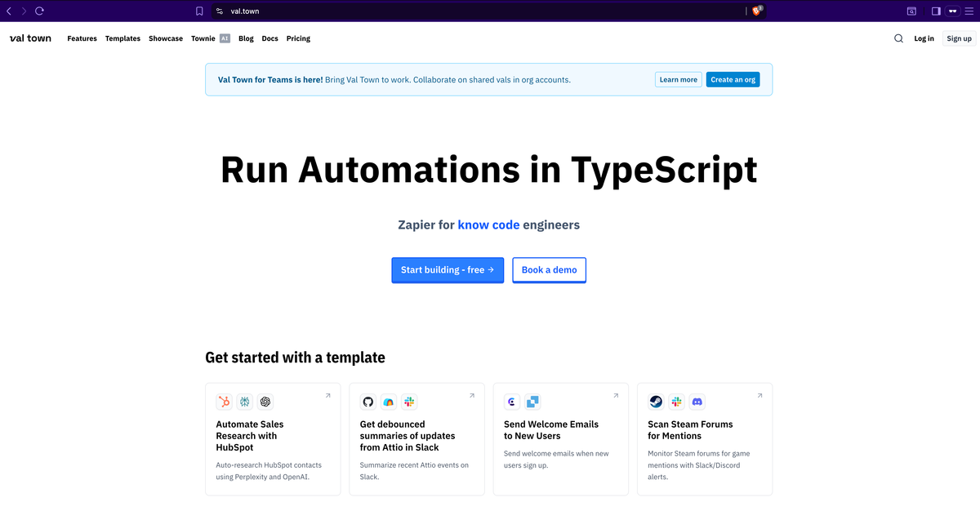Open the Brave Shields icon in address bar
This screenshot has width=980, height=511.
pyautogui.click(x=756, y=11)
